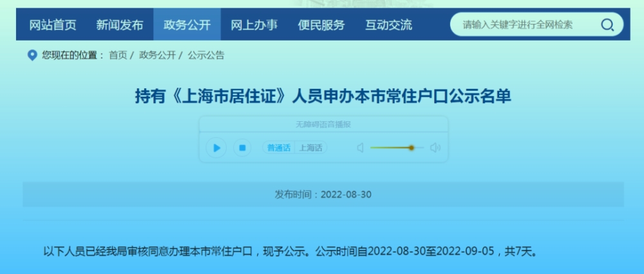This screenshot has width=644, height=274.
Task: Click the low volume speaker icon
Action: (360, 148)
